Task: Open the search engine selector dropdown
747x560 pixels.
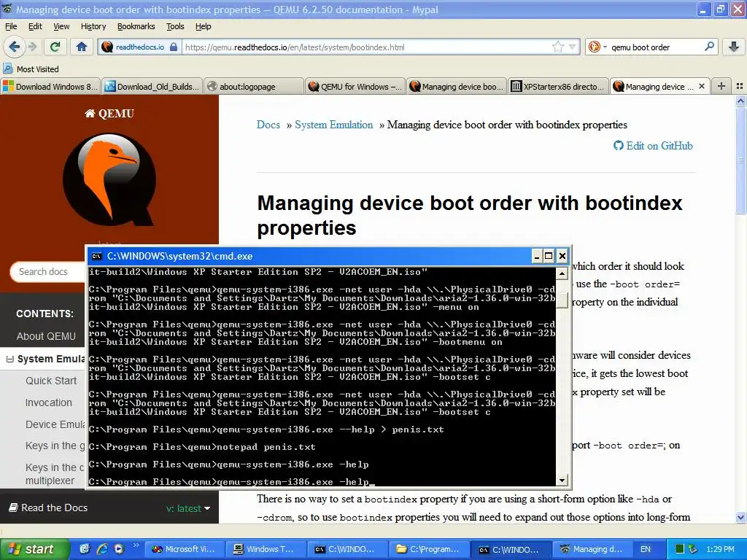Action: 597,47
